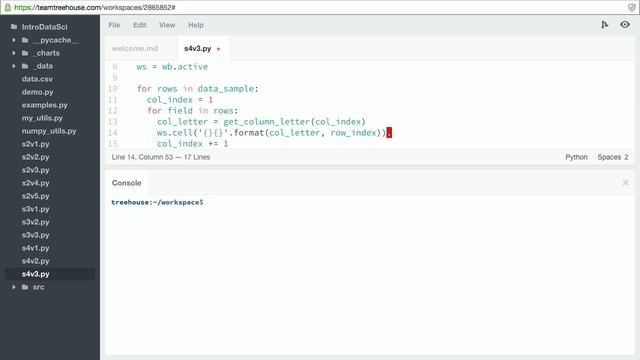The image size is (640, 360).
Task: Click the unsaved dot on s4v3.py tab
Action: [218, 49]
